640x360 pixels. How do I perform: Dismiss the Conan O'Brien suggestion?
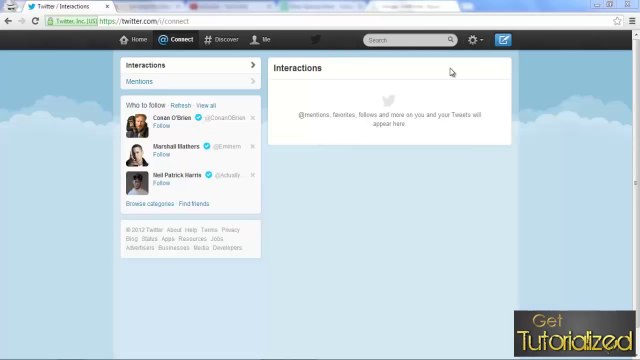253,118
